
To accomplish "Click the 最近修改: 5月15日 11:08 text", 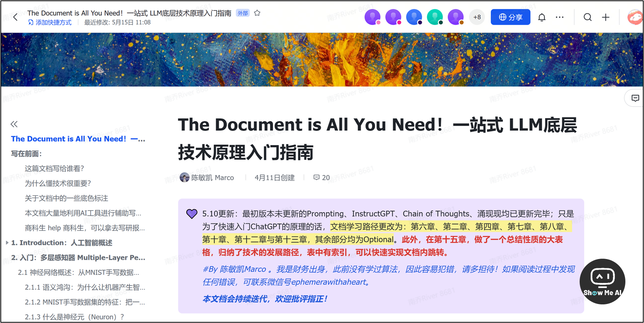I will (x=117, y=22).
